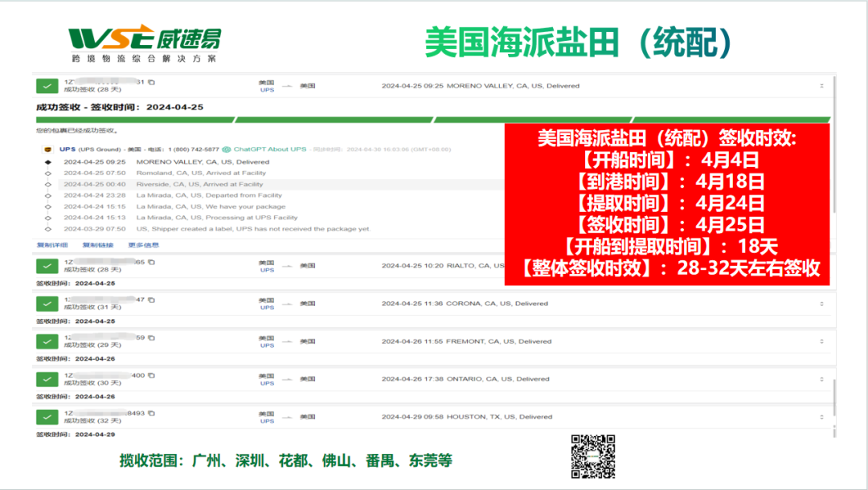868x490 pixels.
Task: Click the black diamond marker beside the Delivered status
Action: (x=47, y=161)
